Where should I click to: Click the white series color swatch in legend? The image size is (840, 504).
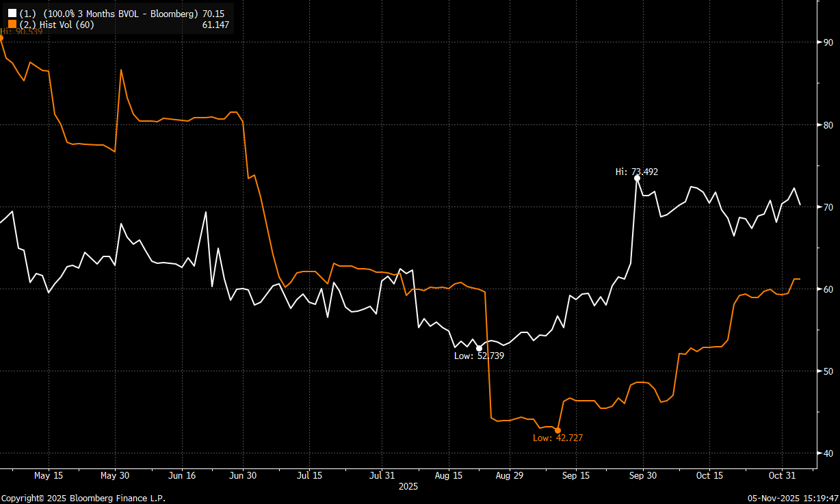click(x=12, y=13)
